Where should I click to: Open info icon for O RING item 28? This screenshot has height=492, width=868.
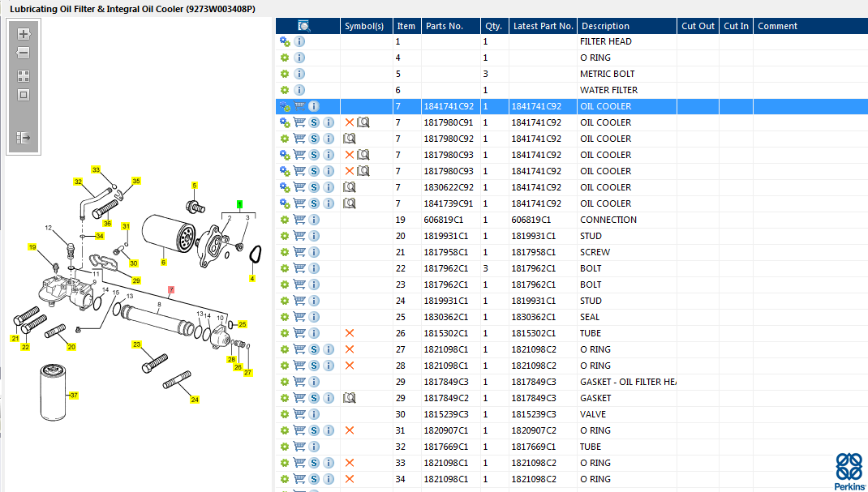coord(329,366)
